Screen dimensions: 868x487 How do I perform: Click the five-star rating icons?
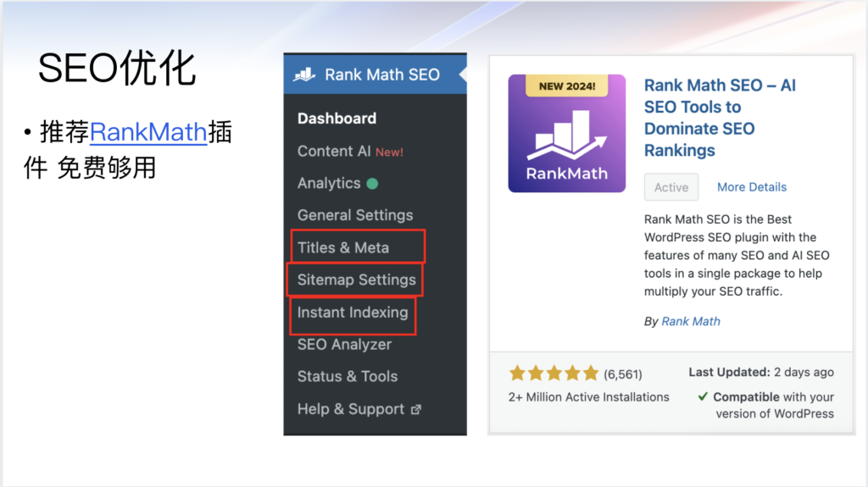554,373
